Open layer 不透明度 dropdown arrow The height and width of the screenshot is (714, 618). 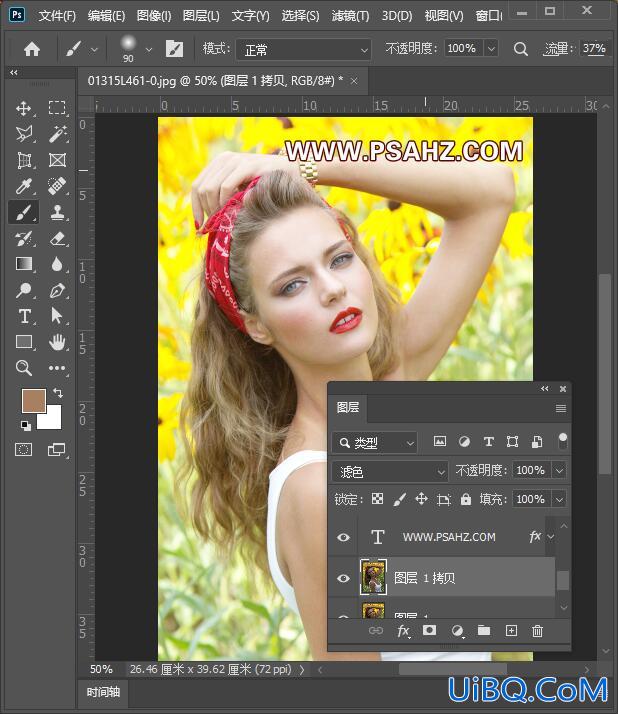pos(559,470)
